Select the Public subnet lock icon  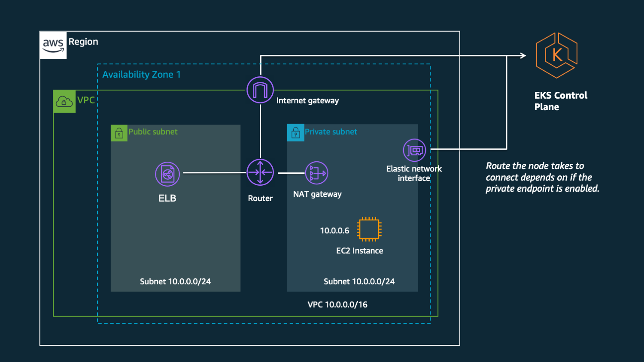(x=119, y=133)
